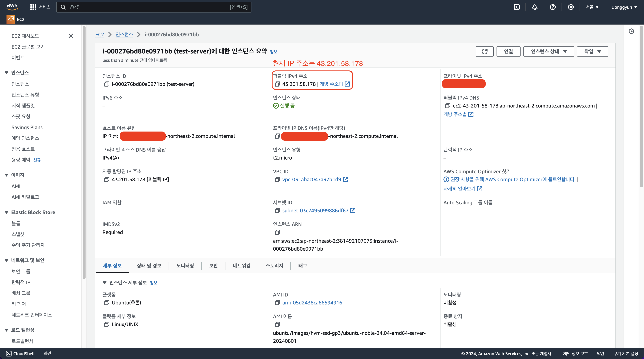
Task: Close the EC2 sidebar navigation panel
Action: pyautogui.click(x=71, y=36)
